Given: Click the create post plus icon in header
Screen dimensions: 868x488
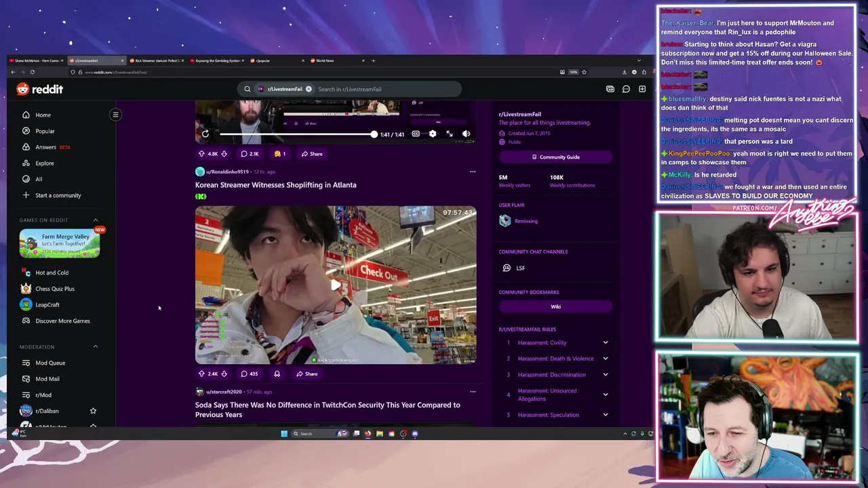Looking at the screenshot, I should pos(642,89).
